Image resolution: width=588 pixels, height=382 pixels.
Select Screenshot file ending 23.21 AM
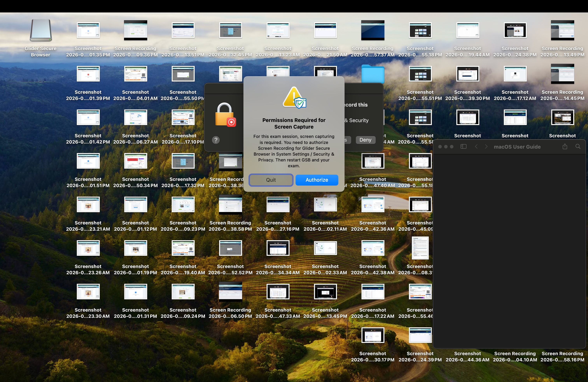tap(88, 204)
